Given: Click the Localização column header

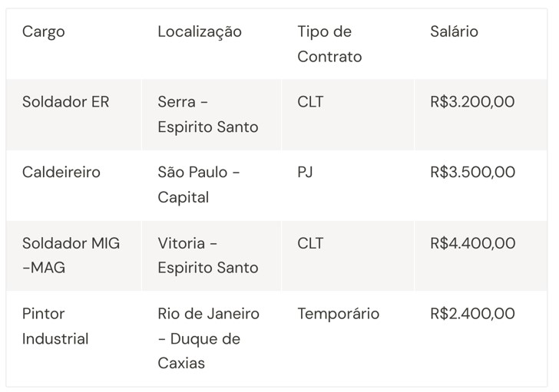Looking at the screenshot, I should click(x=200, y=31).
